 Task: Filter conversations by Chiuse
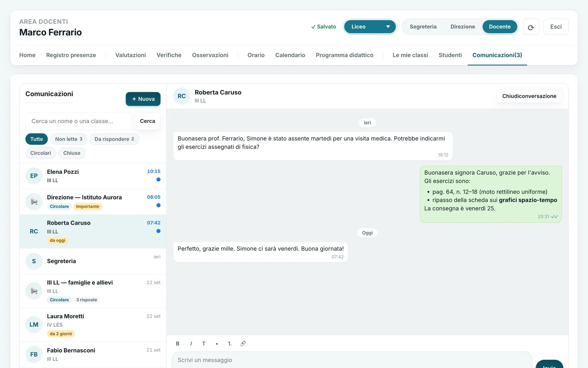click(x=72, y=153)
